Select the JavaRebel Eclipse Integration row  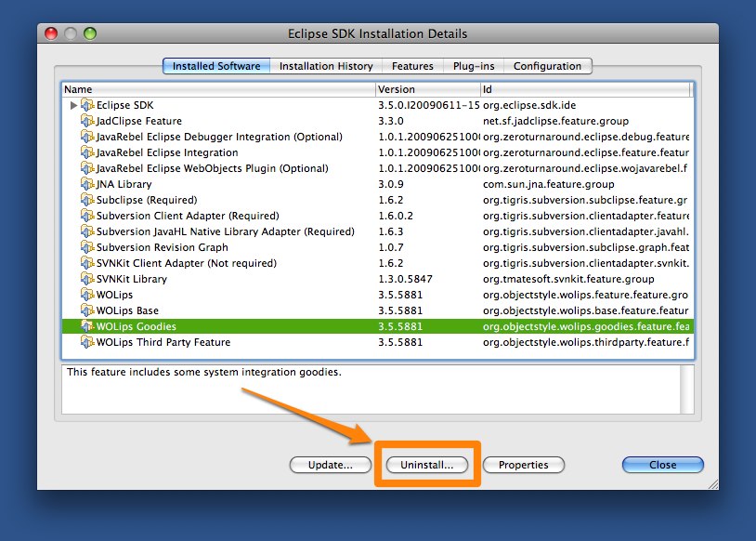pos(167,152)
